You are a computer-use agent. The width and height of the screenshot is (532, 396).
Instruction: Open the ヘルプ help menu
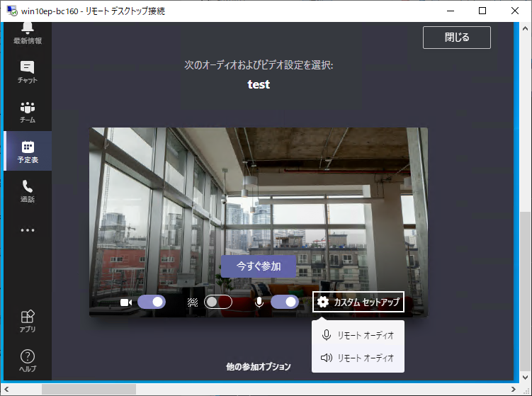(28, 361)
